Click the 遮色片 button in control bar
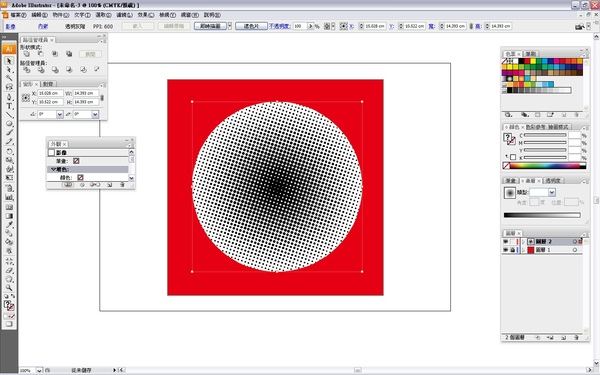 pos(251,26)
